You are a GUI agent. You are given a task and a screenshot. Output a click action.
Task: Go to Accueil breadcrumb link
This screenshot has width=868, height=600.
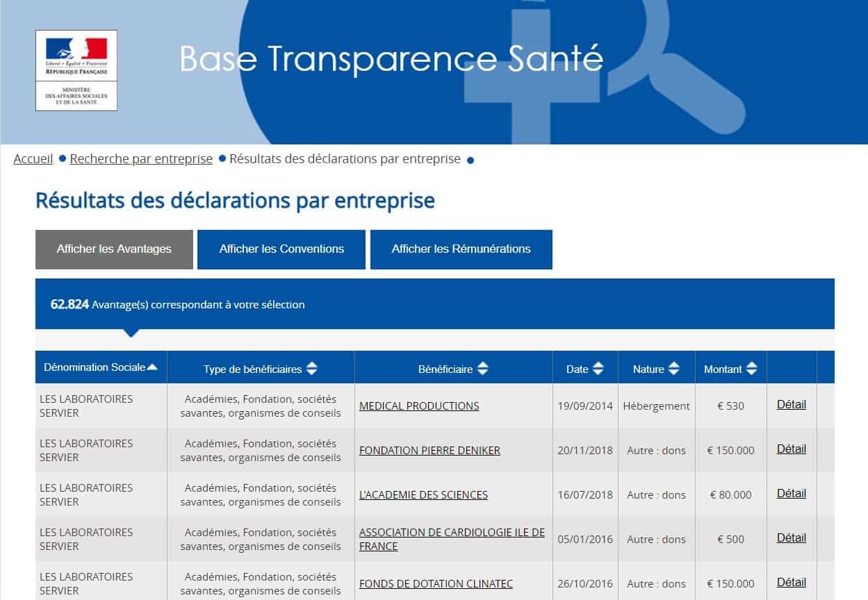tap(33, 159)
